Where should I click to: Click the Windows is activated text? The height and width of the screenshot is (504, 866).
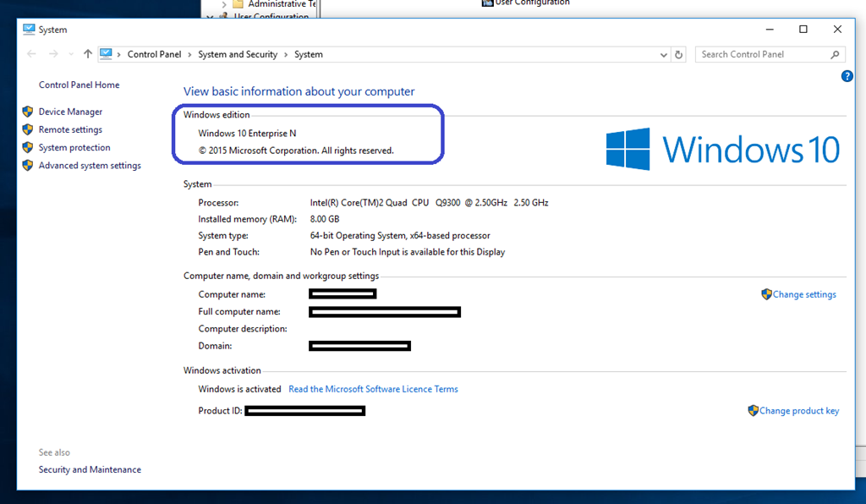tap(239, 389)
